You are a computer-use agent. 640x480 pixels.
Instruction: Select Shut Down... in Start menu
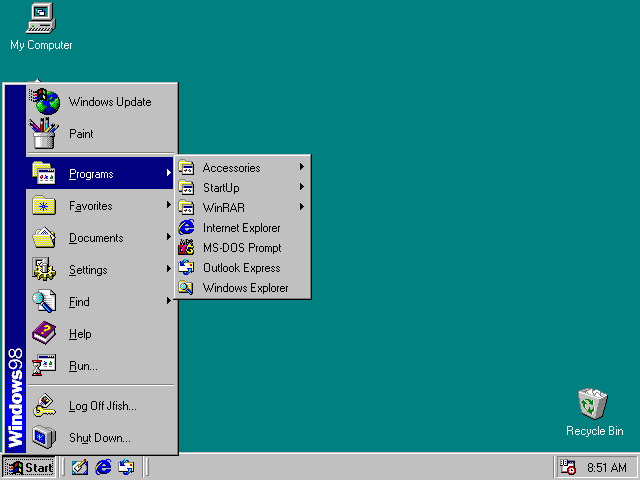point(101,437)
